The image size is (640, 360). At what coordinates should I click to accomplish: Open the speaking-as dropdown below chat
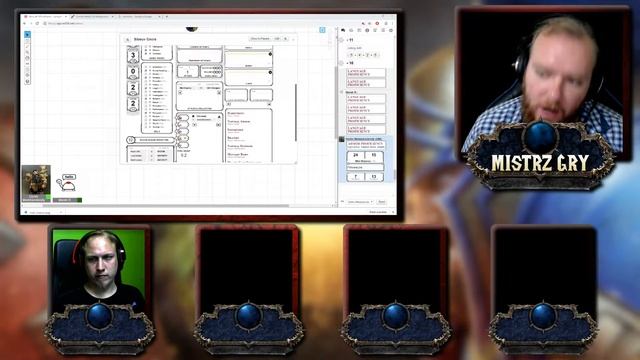point(360,202)
